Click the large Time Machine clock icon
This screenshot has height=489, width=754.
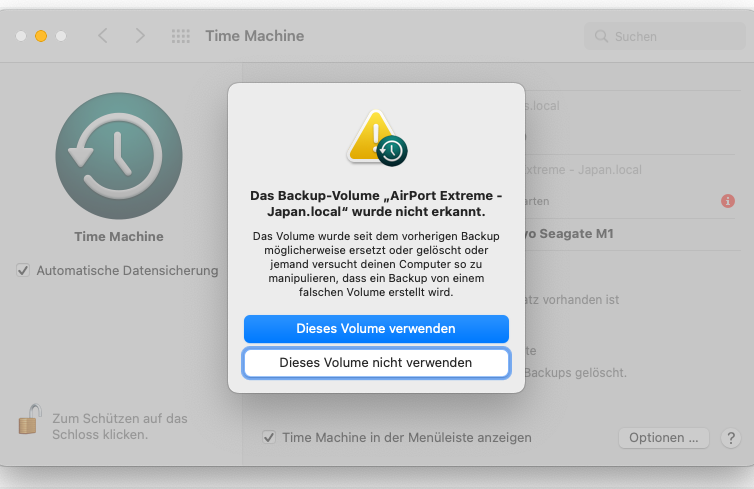pos(119,156)
